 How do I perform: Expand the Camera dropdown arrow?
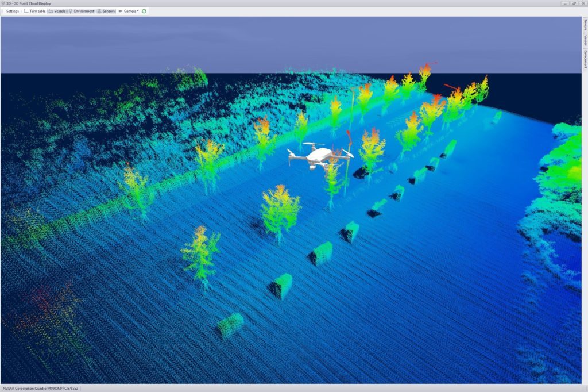click(x=138, y=11)
